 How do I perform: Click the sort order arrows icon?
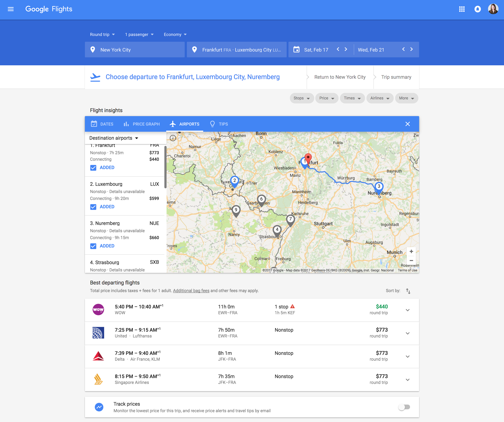click(408, 291)
